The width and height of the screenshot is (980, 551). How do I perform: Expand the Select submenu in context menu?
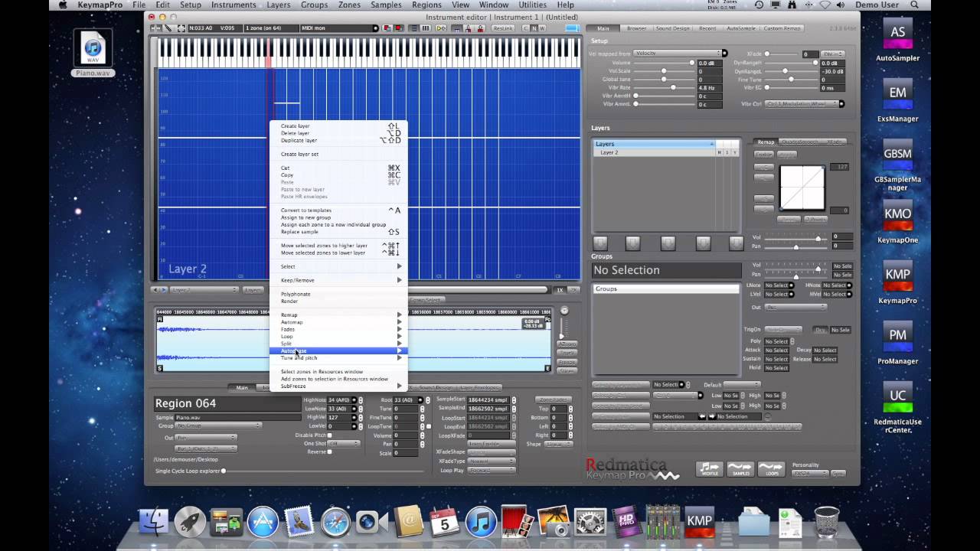tap(338, 266)
